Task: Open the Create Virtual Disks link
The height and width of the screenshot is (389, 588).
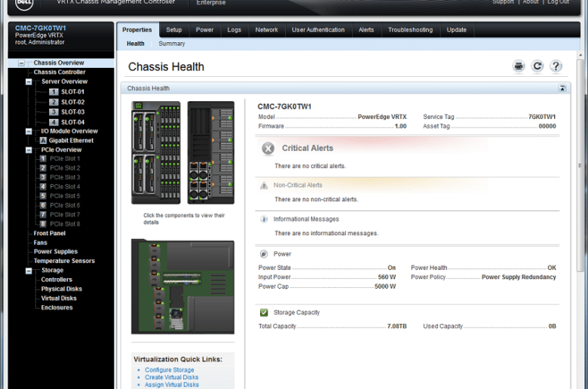Action: tap(172, 378)
